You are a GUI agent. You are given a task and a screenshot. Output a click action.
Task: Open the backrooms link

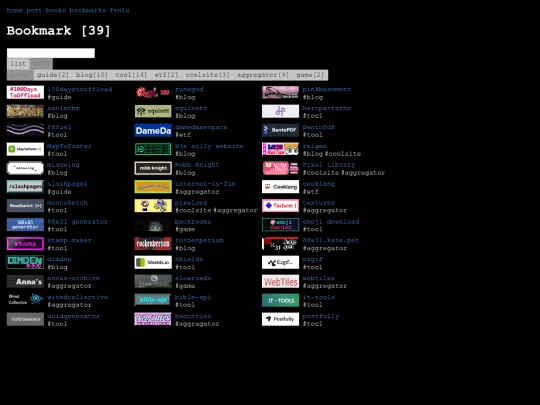193,222
